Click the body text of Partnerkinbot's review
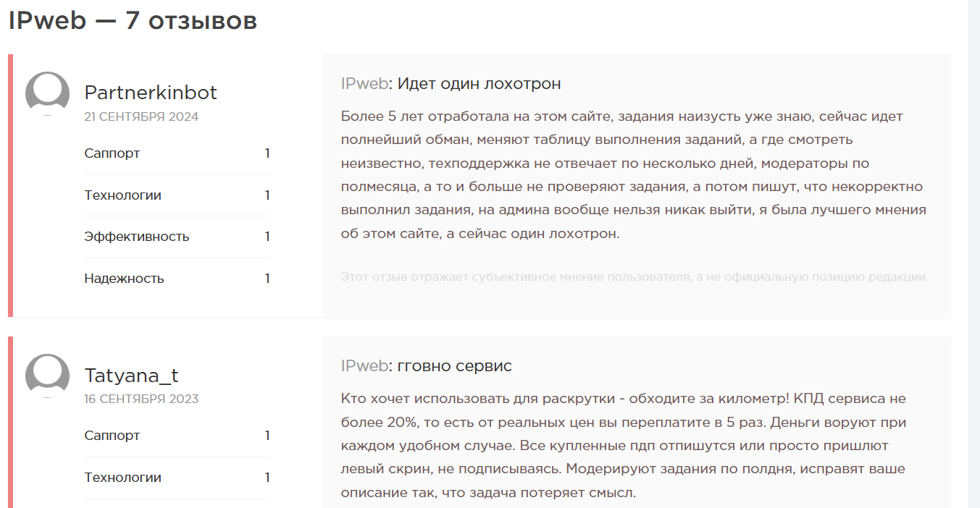Viewport: 980px width, 508px height. point(634,175)
